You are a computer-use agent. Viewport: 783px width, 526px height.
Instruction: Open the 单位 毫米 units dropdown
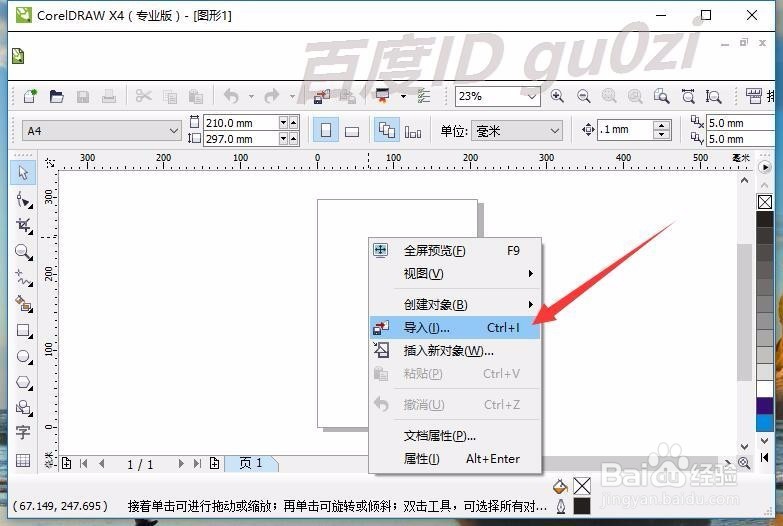pos(554,131)
